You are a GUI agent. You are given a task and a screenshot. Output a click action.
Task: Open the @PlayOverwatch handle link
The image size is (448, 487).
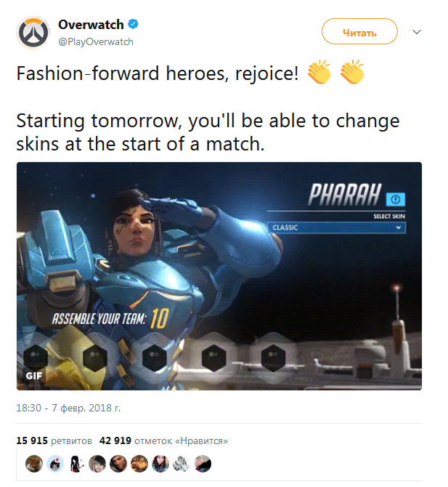(96, 42)
